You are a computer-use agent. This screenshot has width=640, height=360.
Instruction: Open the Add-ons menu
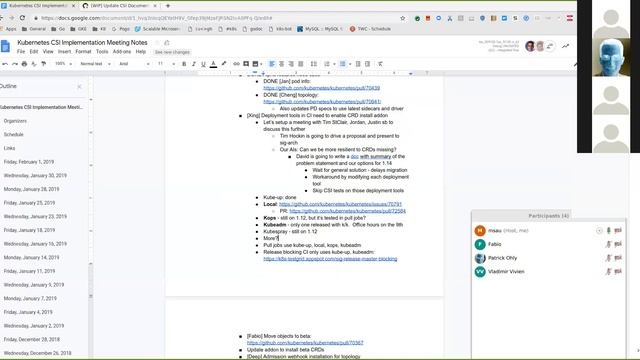click(x=122, y=52)
